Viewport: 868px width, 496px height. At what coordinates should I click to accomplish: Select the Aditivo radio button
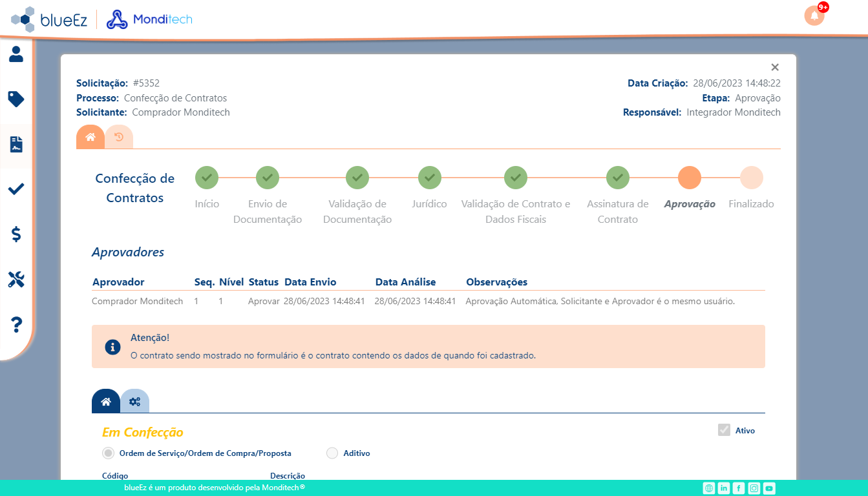point(332,453)
